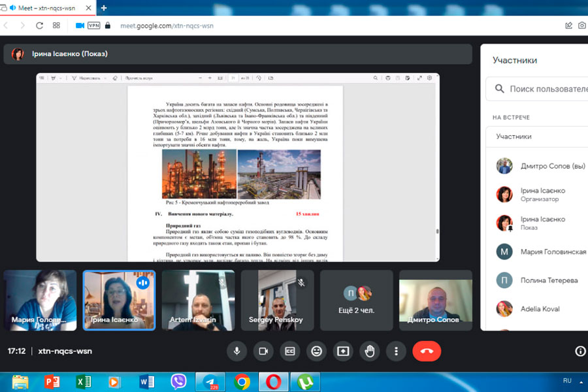Turn on closed captions

tap(289, 351)
